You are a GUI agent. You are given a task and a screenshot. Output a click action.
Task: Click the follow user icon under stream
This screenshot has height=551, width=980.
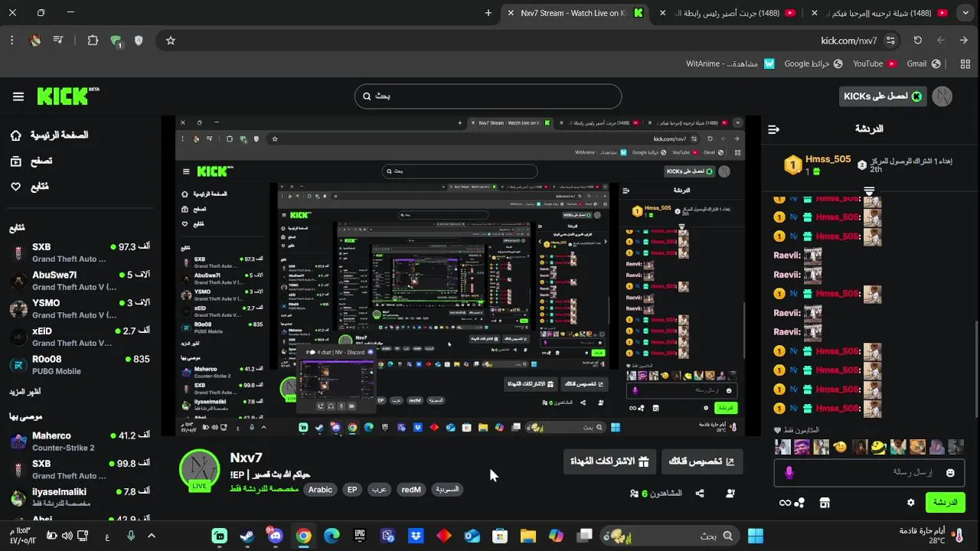coord(731,494)
